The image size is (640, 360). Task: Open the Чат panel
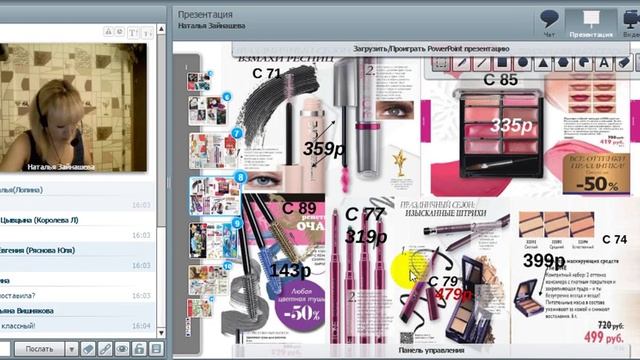[x=549, y=24]
